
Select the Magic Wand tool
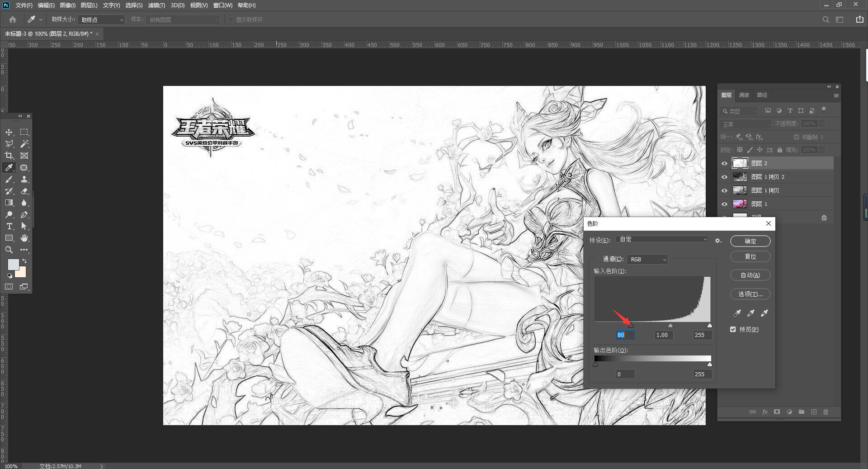[24, 144]
